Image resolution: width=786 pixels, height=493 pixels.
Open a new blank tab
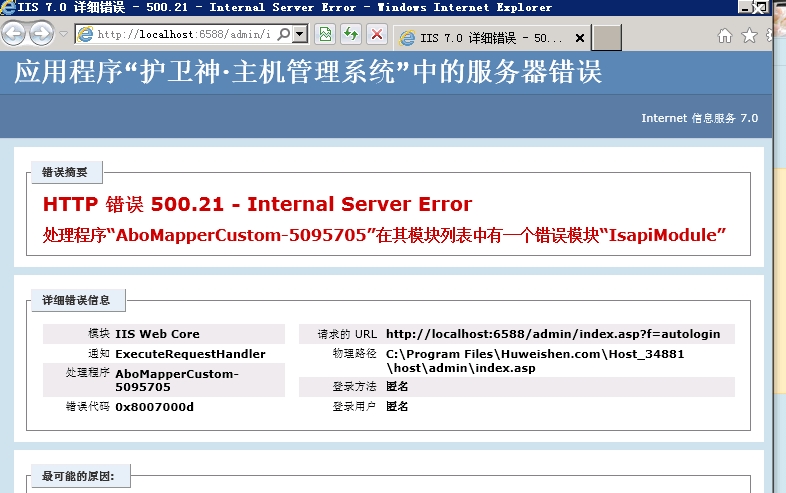(x=607, y=38)
